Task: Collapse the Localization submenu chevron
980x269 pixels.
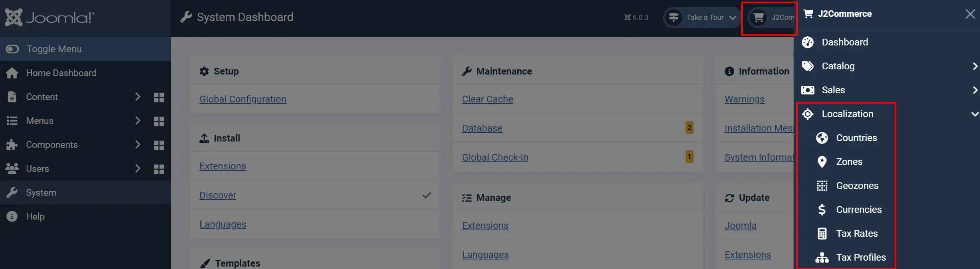Action: click(975, 114)
